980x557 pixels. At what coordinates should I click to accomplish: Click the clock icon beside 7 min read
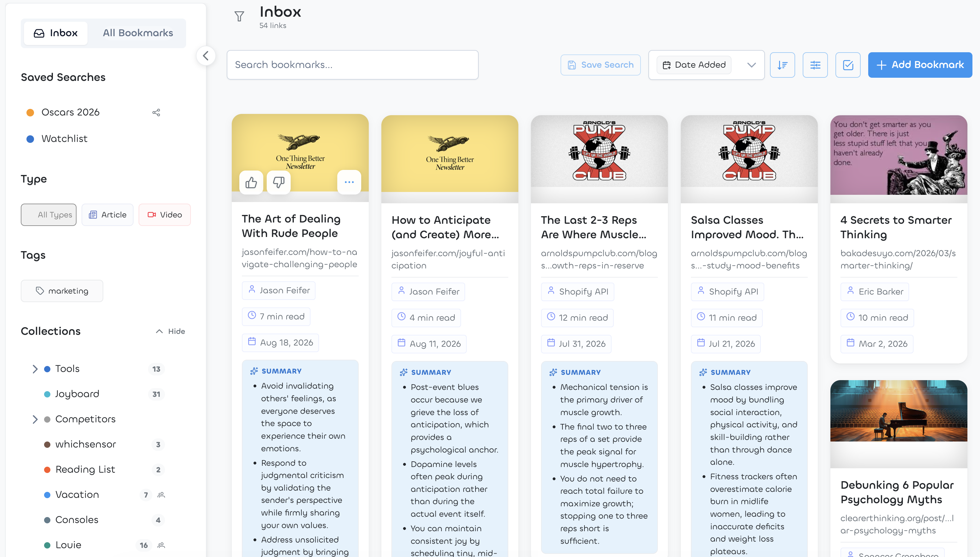(252, 316)
